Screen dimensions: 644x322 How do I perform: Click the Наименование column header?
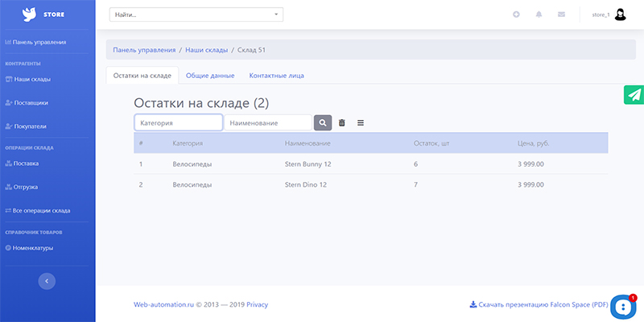pos(308,143)
